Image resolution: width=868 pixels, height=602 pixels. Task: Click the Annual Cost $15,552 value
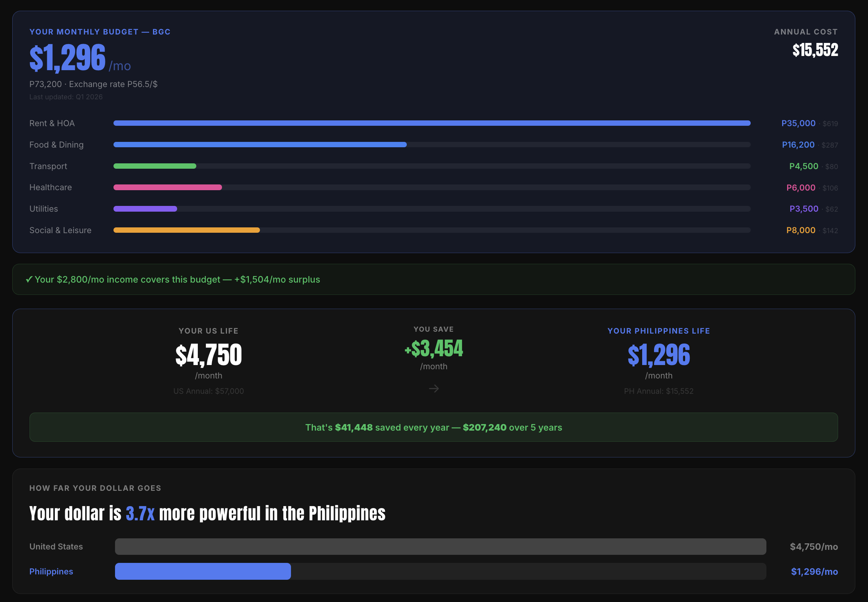(814, 50)
